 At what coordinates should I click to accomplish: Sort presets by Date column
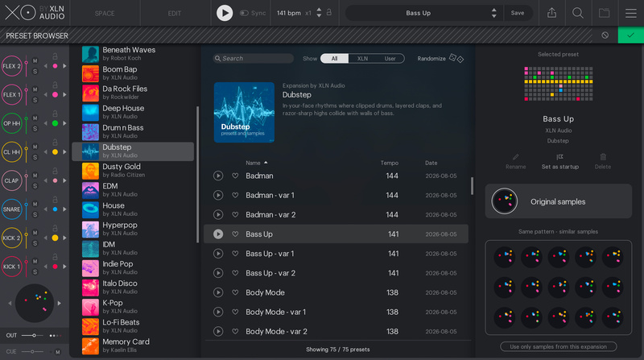pos(431,163)
